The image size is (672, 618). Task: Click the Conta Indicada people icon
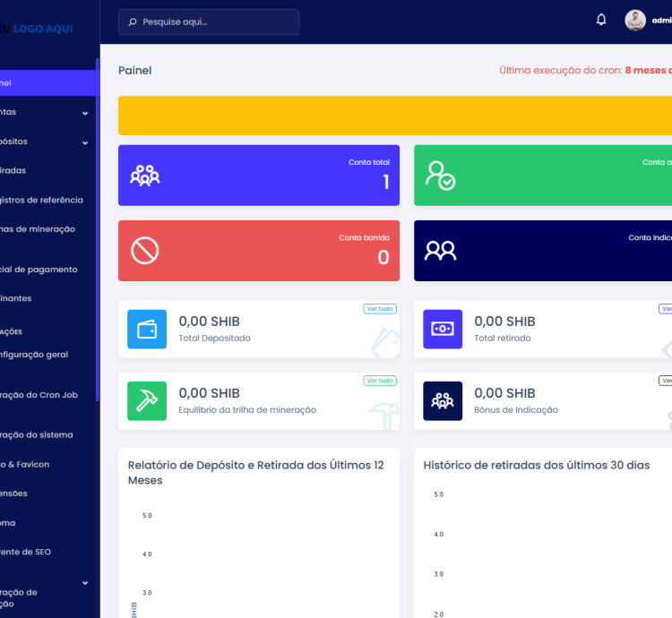tap(440, 251)
